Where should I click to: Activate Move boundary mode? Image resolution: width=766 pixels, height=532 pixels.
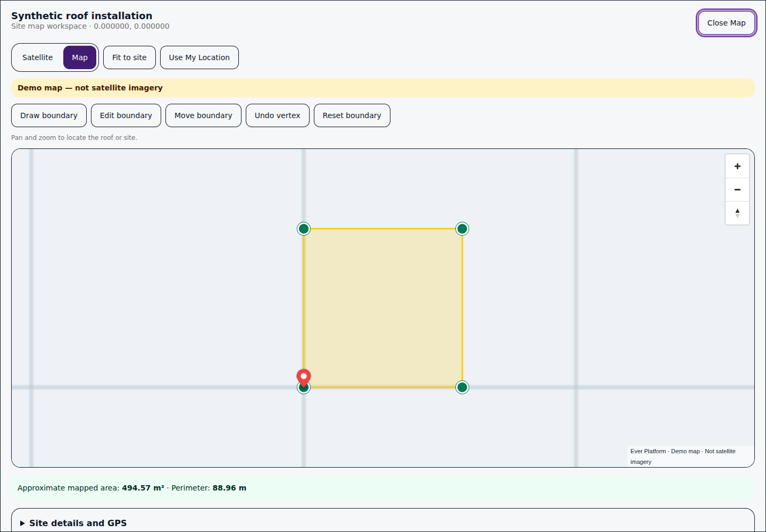tap(203, 115)
